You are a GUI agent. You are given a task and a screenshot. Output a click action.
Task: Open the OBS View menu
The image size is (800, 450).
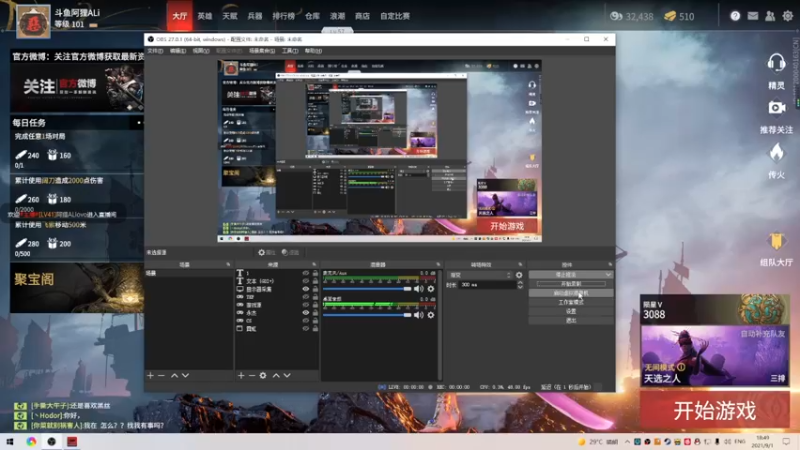pos(201,51)
